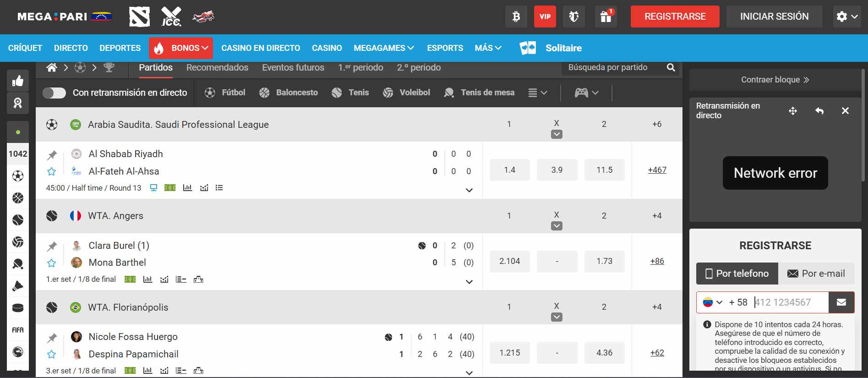Select the FIFA icon in left sidebar

pyautogui.click(x=18, y=330)
